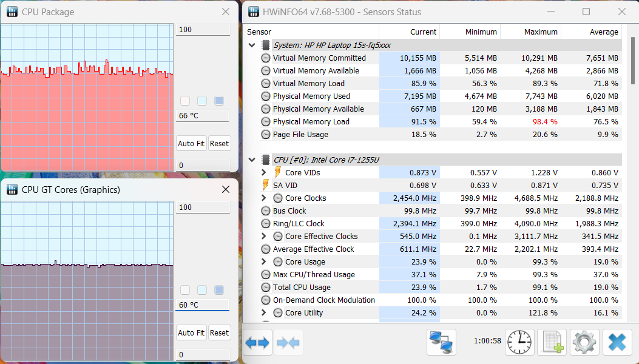
Task: Close the CPU GT Cores graph window
Action: pyautogui.click(x=226, y=189)
